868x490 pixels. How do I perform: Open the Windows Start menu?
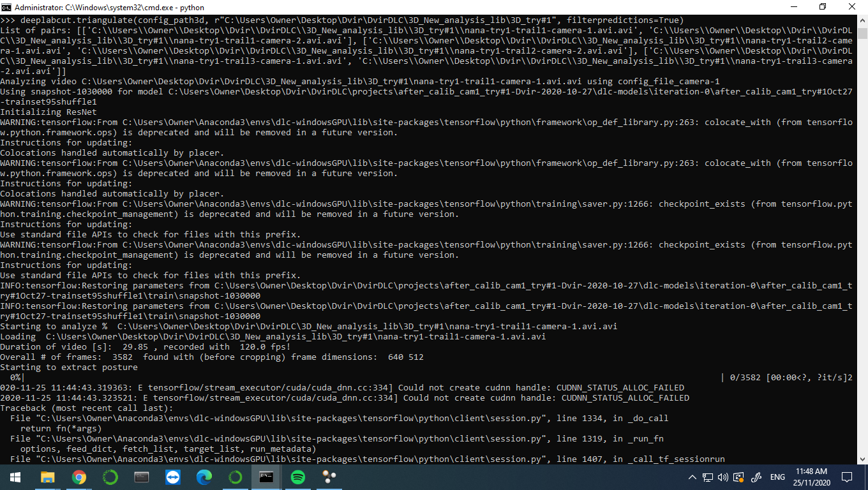[14, 477]
